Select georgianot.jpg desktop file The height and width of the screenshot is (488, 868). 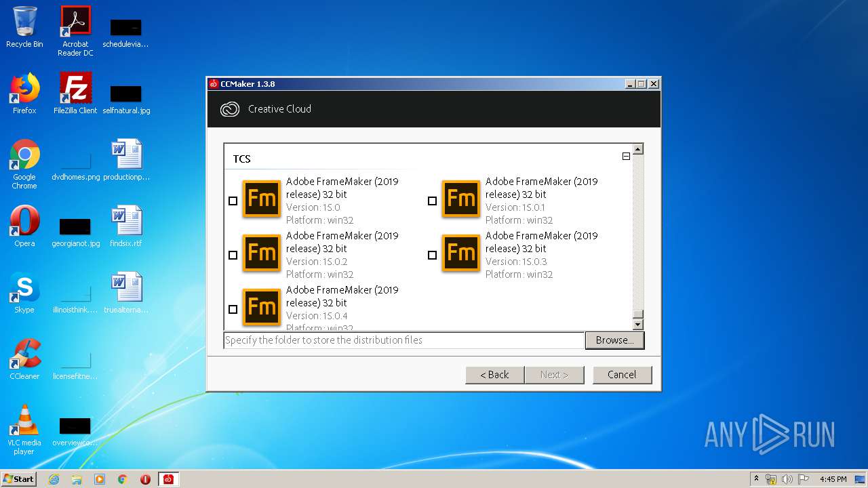(x=75, y=232)
